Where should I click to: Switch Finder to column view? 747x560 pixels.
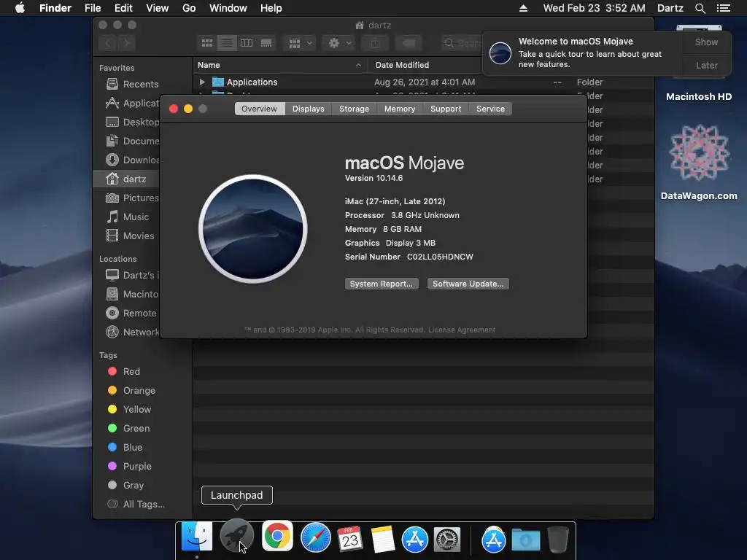(247, 43)
